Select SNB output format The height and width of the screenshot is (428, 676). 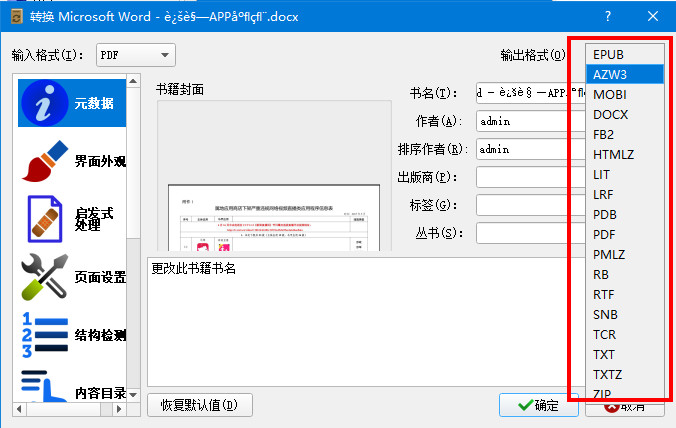tap(625, 314)
